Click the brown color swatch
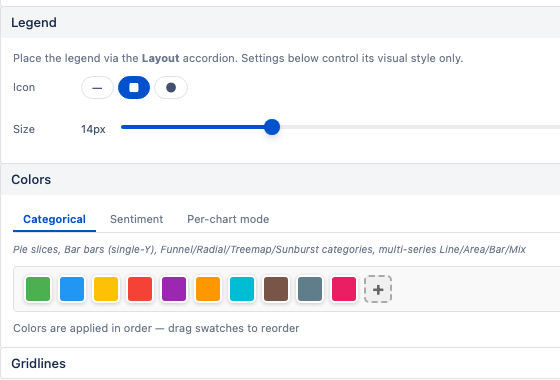This screenshot has height=380, width=560. coord(276,289)
